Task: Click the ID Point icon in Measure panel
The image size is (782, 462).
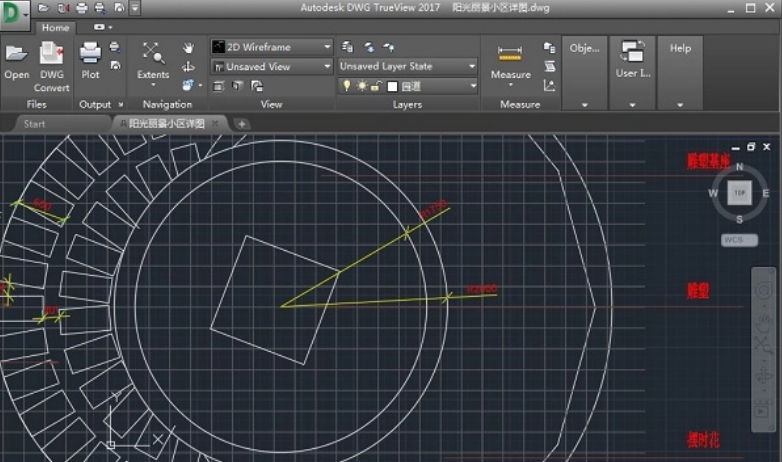Action: 549,85
